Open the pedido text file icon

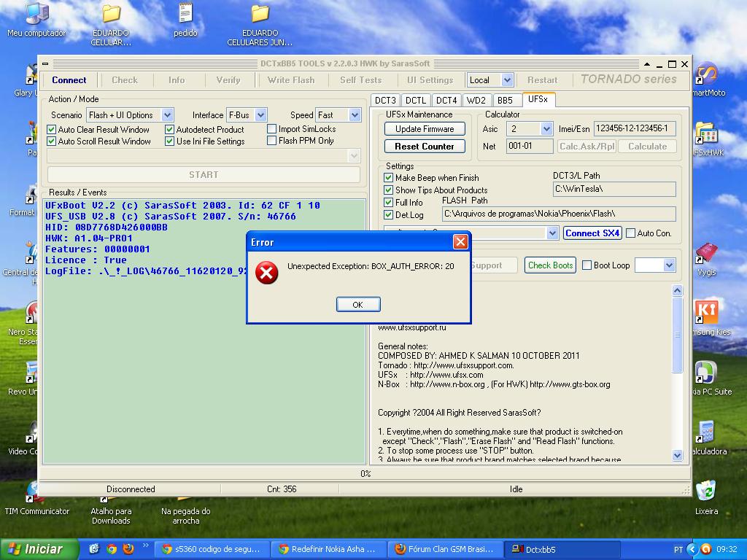click(185, 20)
